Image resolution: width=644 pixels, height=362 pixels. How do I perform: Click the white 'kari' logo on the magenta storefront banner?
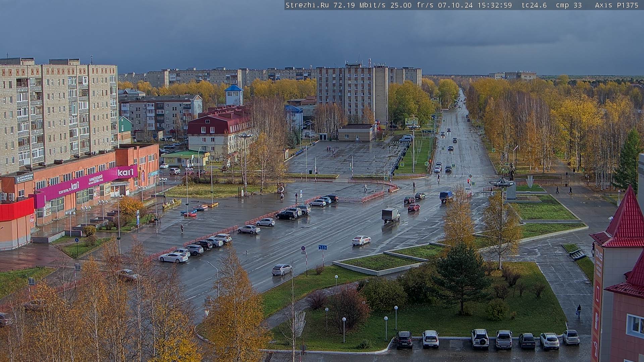click(x=125, y=172)
